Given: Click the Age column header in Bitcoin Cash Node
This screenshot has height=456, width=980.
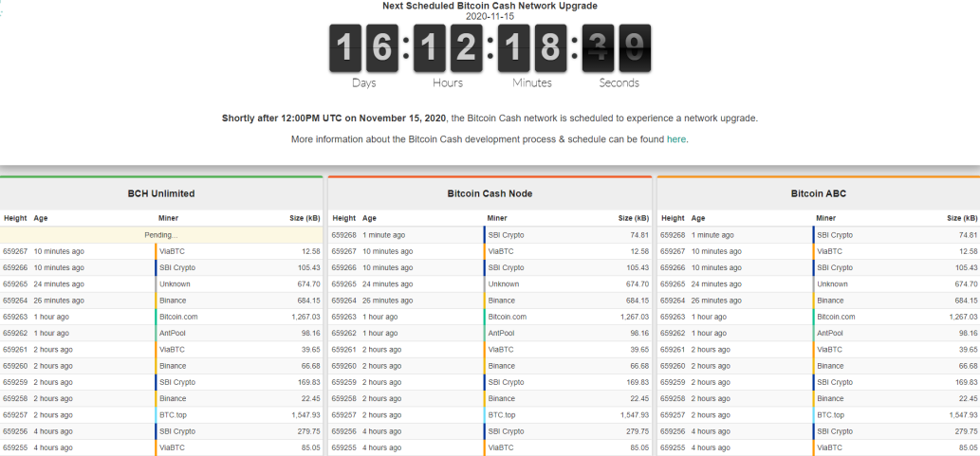Looking at the screenshot, I should pyautogui.click(x=369, y=218).
